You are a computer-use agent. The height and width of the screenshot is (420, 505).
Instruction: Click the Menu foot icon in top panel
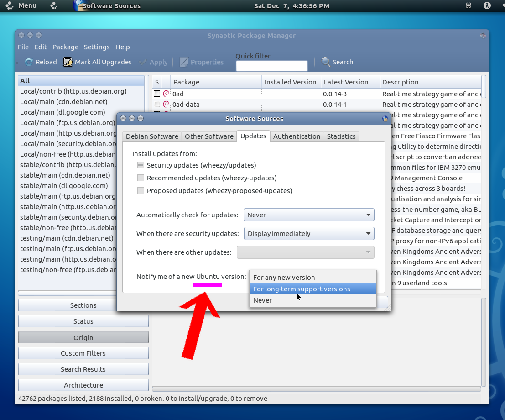[x=9, y=5]
